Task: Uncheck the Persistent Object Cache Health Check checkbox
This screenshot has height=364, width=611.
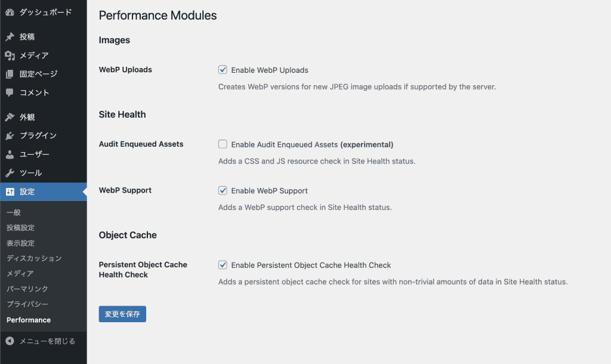Action: (223, 265)
